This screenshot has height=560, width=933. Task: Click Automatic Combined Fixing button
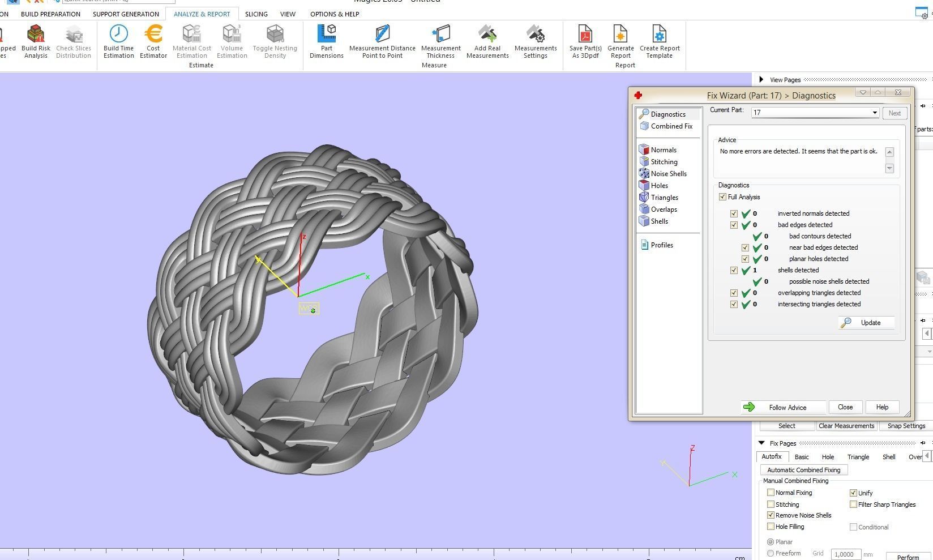click(804, 470)
